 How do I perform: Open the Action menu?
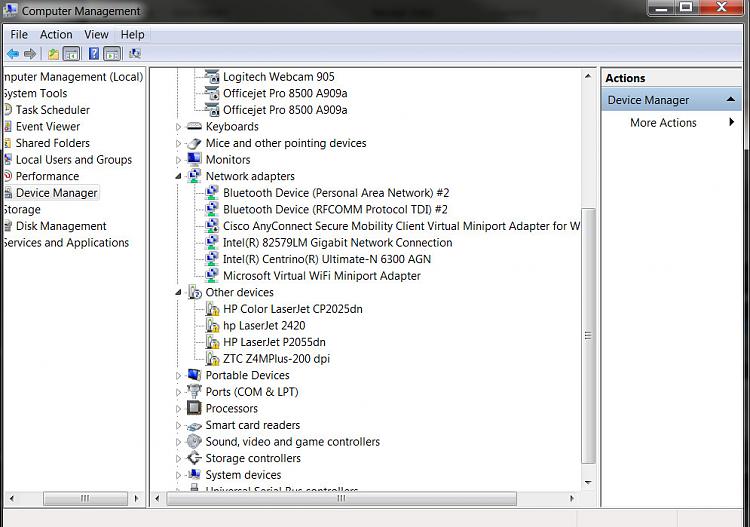[56, 34]
